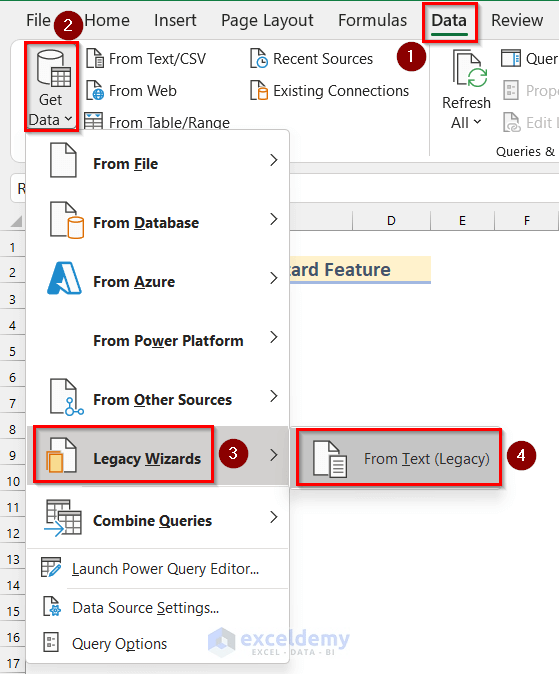559x674 pixels.
Task: Choose Combine Queries menu entry
Action: tap(157, 518)
